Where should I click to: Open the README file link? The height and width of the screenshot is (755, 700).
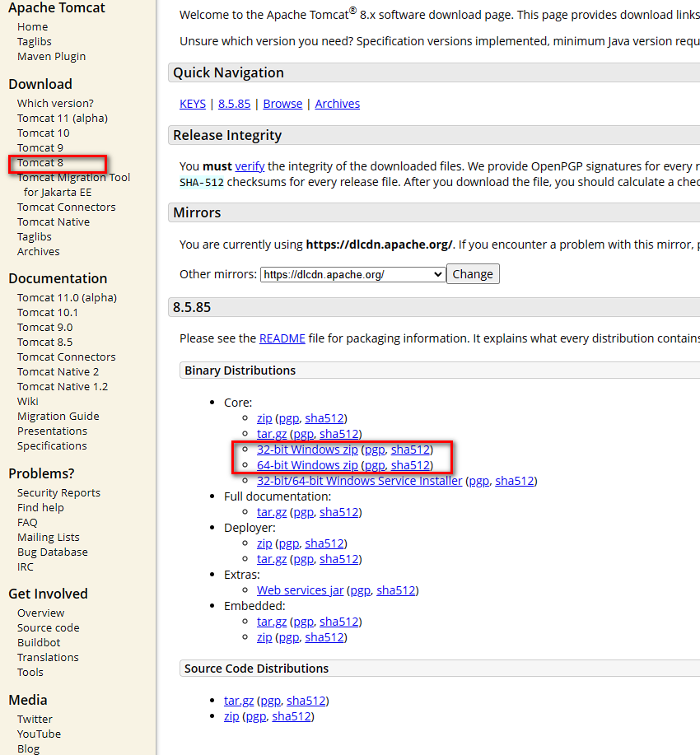[282, 338]
